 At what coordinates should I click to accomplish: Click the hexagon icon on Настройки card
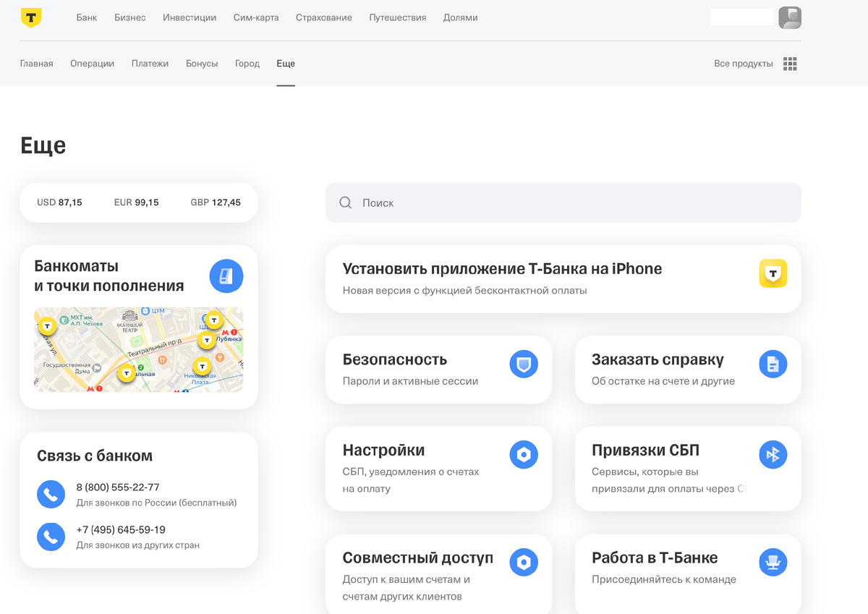(524, 454)
